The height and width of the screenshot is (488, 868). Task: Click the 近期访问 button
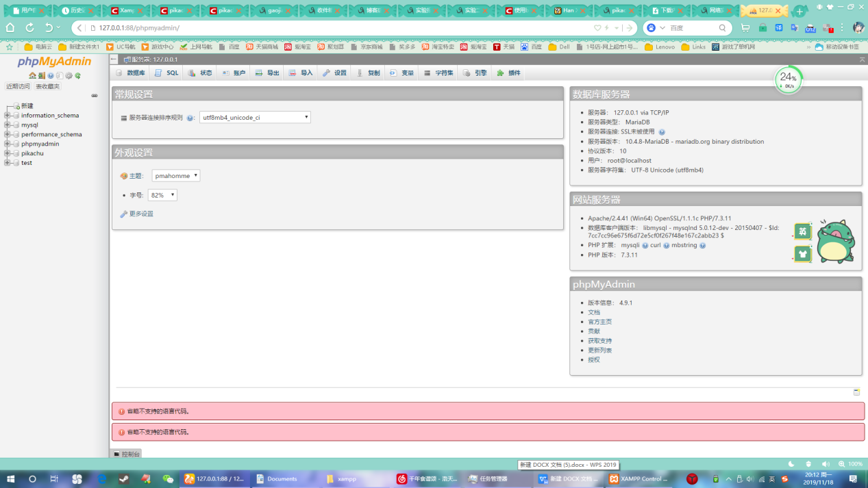18,87
